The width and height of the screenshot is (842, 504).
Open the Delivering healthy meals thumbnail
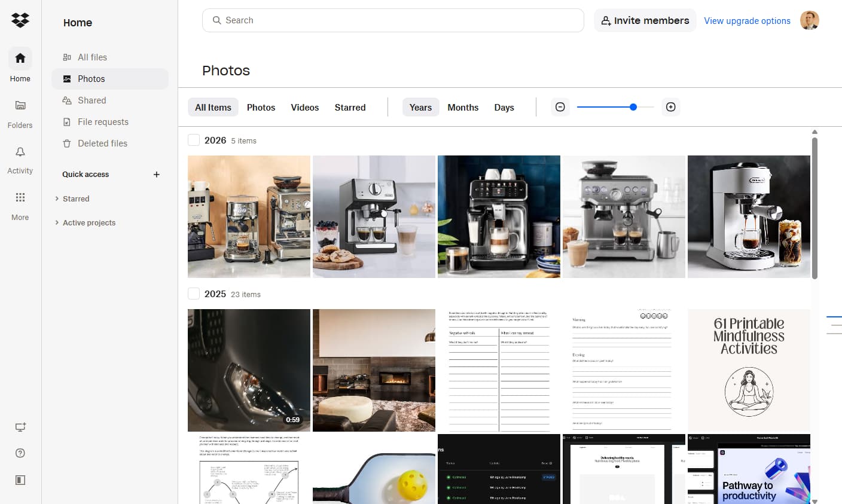click(x=624, y=469)
